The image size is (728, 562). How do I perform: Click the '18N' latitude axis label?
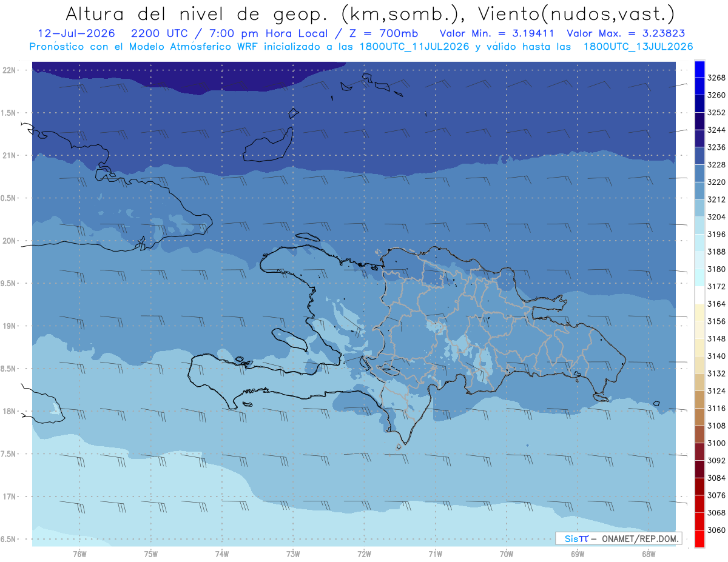(x=10, y=412)
